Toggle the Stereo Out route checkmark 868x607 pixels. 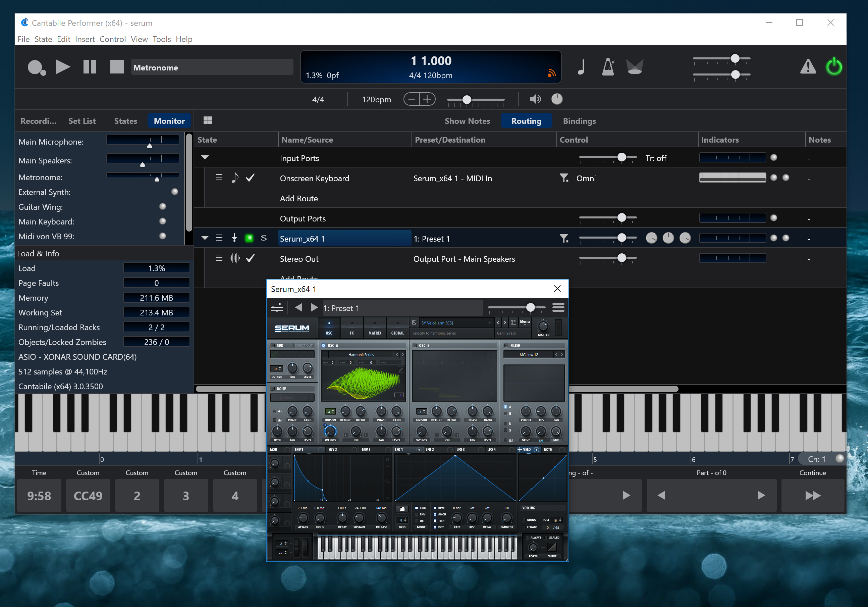250,258
